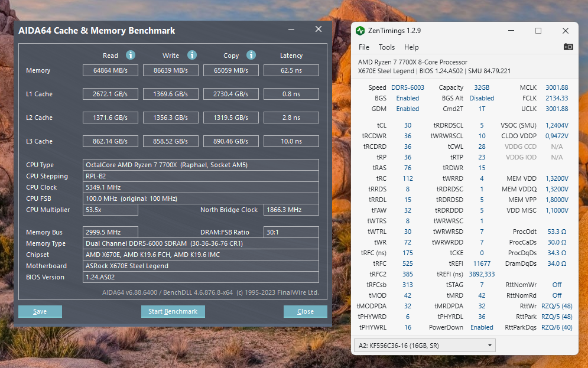Minimize the AIDA64 benchmark window

(291, 29)
